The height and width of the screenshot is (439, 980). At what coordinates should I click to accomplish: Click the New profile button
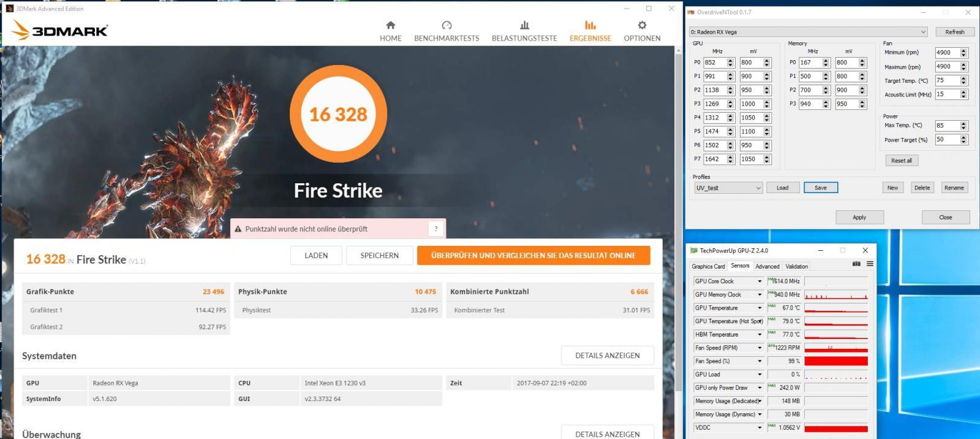click(x=893, y=188)
